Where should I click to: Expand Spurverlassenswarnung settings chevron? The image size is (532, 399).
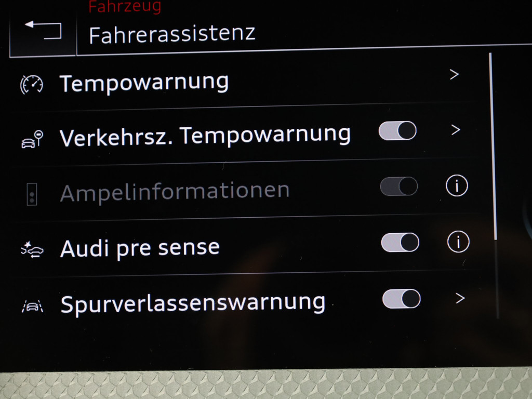(x=460, y=298)
